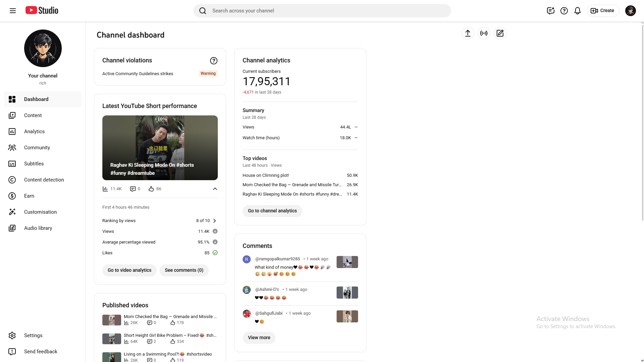Image resolution: width=644 pixels, height=362 pixels.
Task: Open your profile avatar menu
Action: (630, 10)
